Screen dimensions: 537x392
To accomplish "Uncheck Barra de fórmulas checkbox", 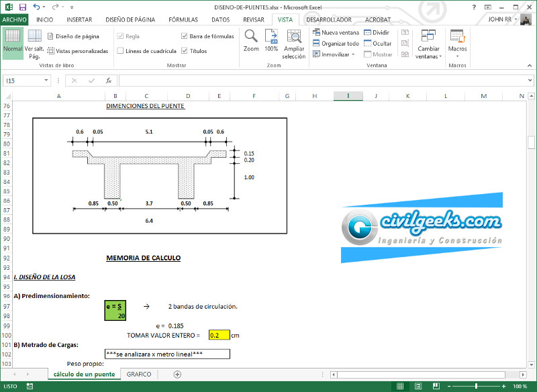I will tap(185, 36).
